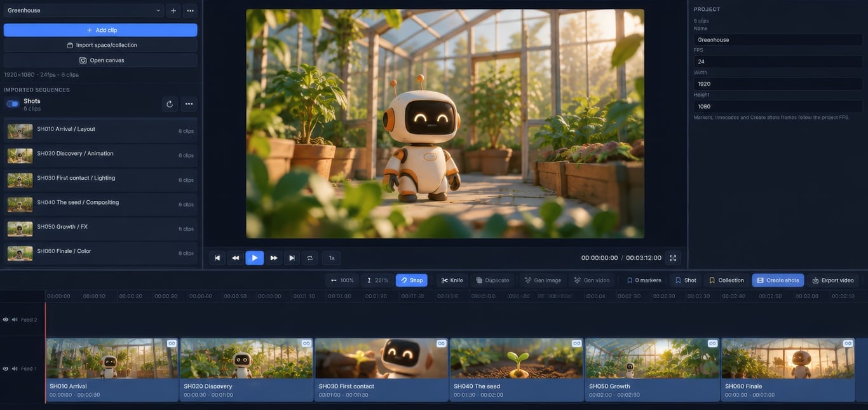Click the Add clip button

[100, 30]
